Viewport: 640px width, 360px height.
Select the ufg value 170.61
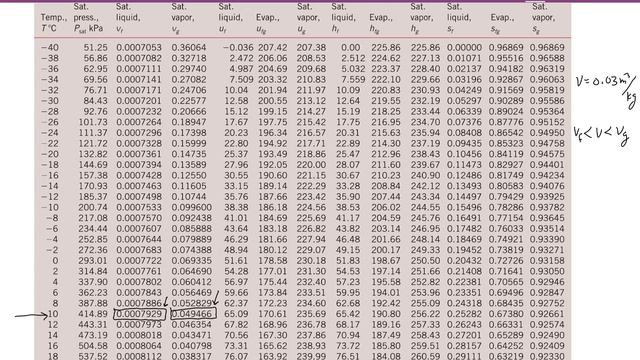coord(273,314)
